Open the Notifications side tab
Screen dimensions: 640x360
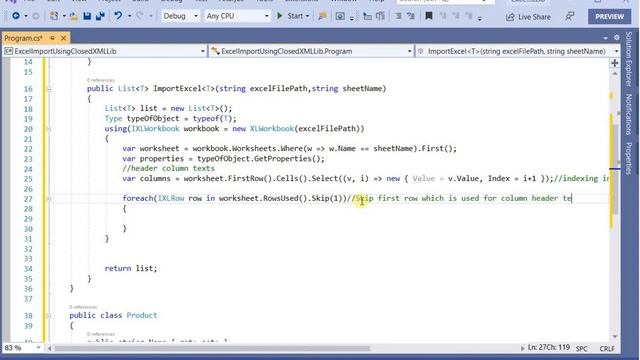629,114
